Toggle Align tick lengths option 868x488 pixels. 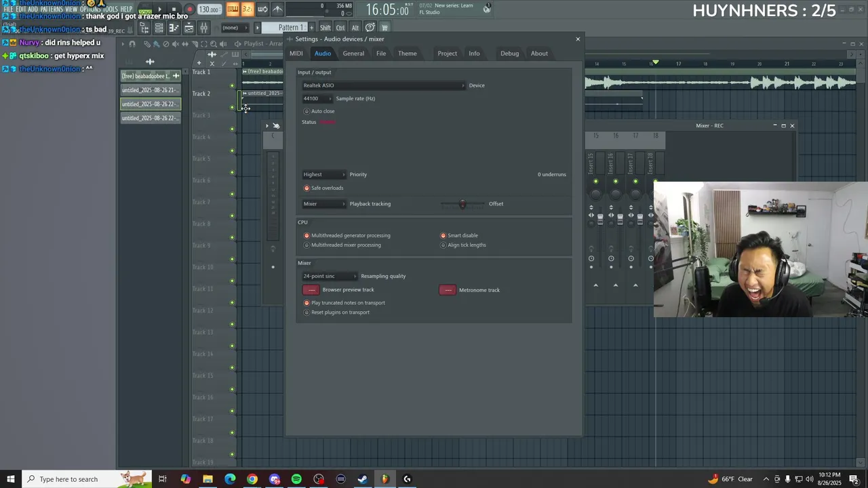coord(463,245)
